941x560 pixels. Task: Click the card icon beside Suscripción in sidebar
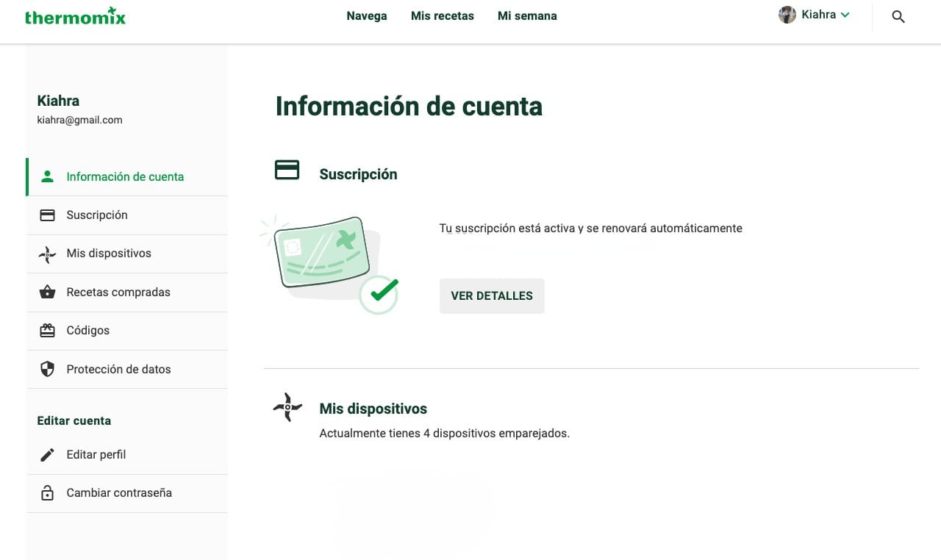pos(47,215)
